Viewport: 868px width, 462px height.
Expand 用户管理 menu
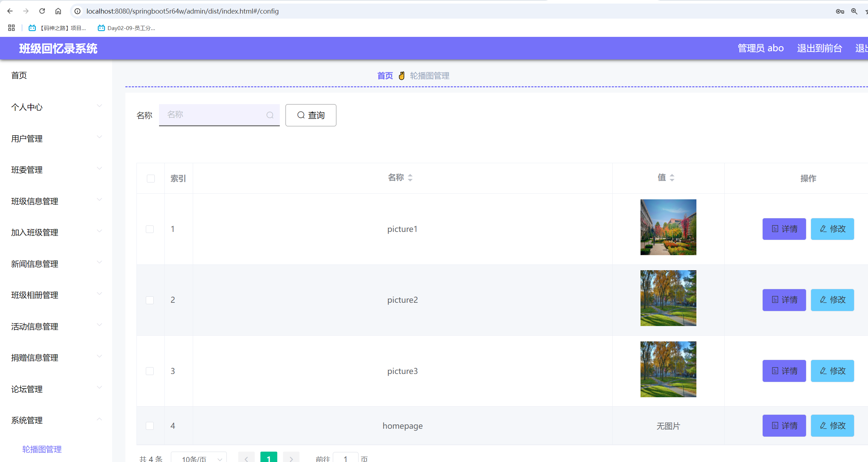click(x=56, y=138)
